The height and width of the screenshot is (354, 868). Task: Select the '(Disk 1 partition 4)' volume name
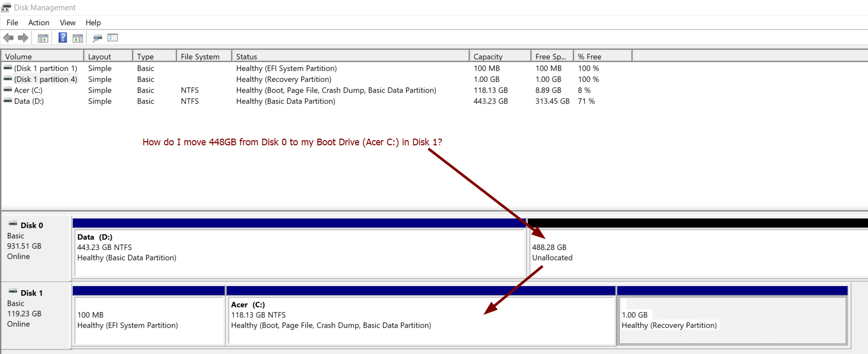(46, 79)
